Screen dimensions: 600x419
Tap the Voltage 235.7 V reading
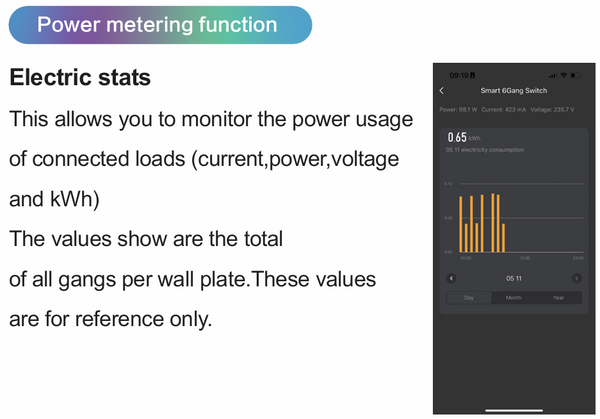(552, 109)
